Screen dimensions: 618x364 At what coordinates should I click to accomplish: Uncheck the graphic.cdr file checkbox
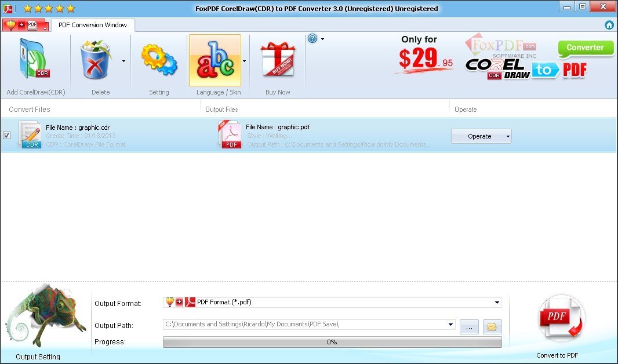coord(6,134)
